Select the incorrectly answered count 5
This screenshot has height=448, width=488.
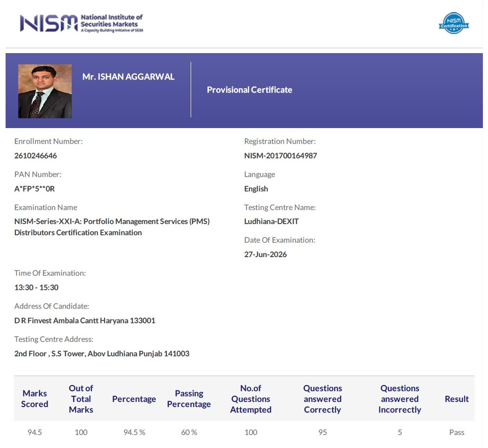tap(399, 432)
